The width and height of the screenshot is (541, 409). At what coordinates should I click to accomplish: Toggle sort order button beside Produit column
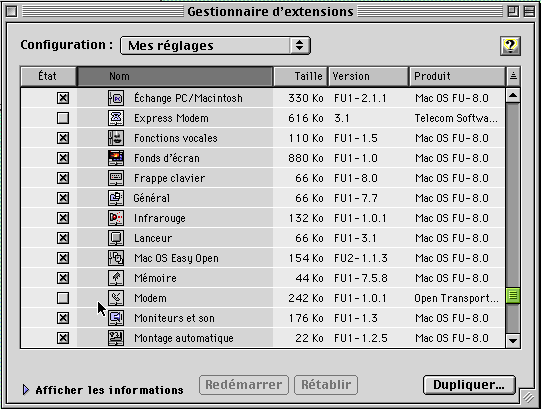tap(513, 76)
